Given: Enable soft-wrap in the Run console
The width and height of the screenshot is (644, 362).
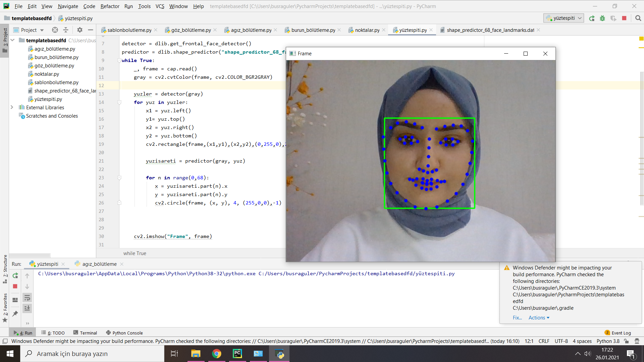Looking at the screenshot, I should [27, 298].
